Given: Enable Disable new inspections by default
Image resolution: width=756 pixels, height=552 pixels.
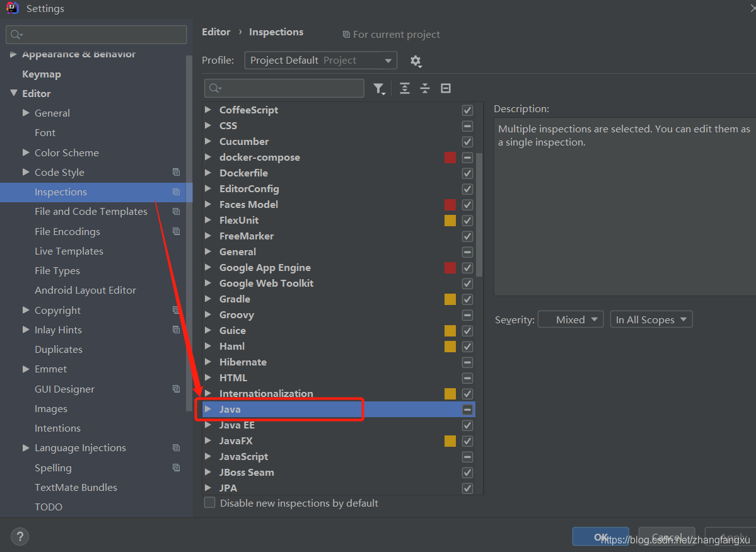Looking at the screenshot, I should (x=210, y=503).
